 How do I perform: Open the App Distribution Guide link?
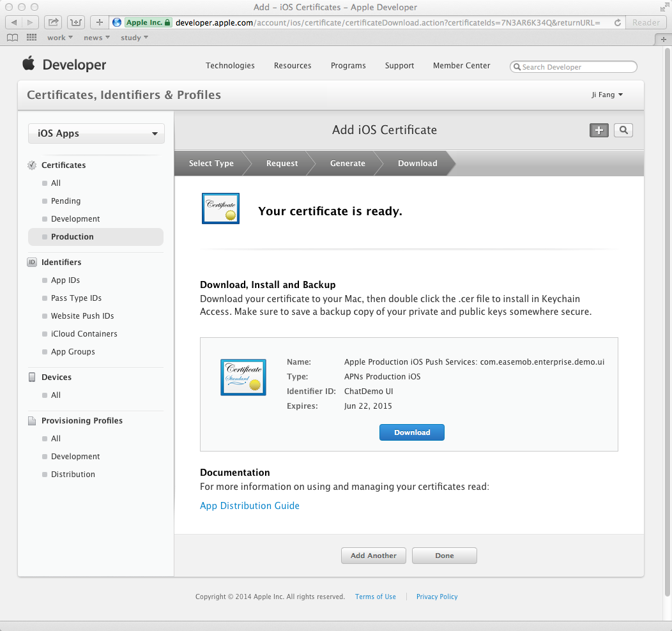[250, 505]
